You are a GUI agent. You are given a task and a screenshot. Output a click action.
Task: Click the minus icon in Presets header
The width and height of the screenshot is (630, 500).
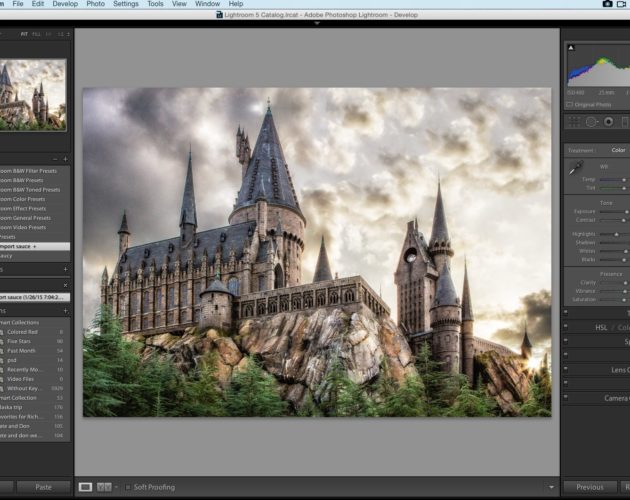55,160
